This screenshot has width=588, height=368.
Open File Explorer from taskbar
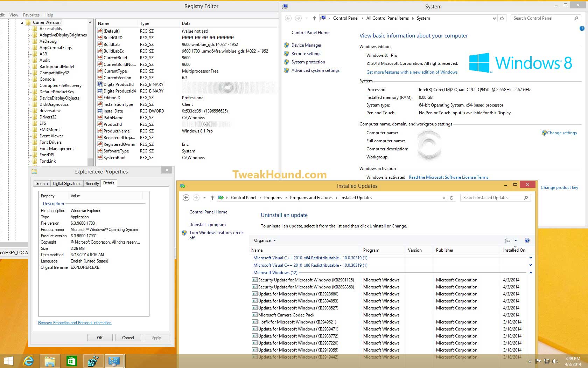coord(50,361)
